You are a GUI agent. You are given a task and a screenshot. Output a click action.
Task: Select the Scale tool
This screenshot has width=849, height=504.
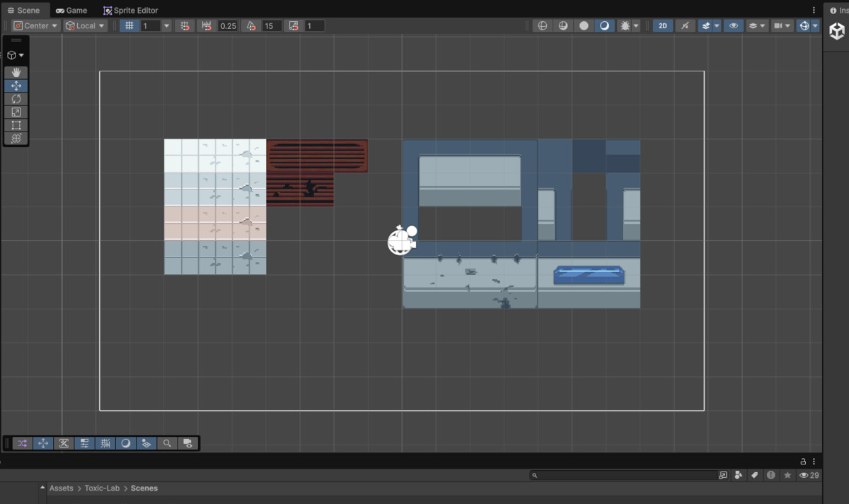[16, 112]
